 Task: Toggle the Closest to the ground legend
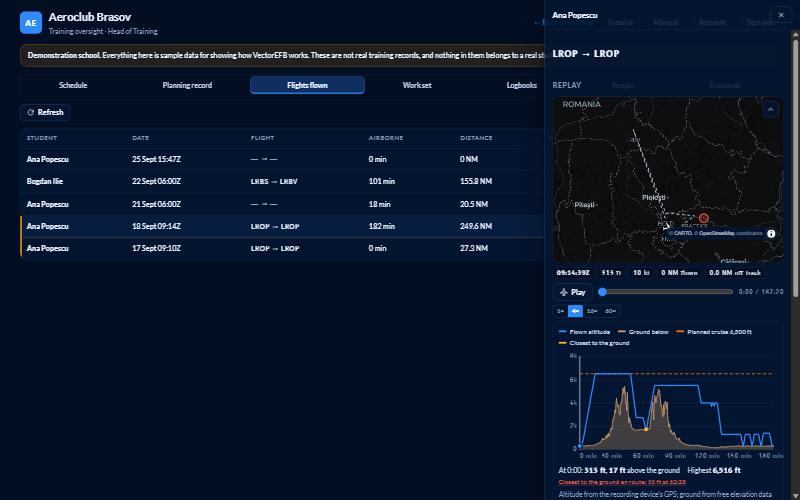(594, 343)
